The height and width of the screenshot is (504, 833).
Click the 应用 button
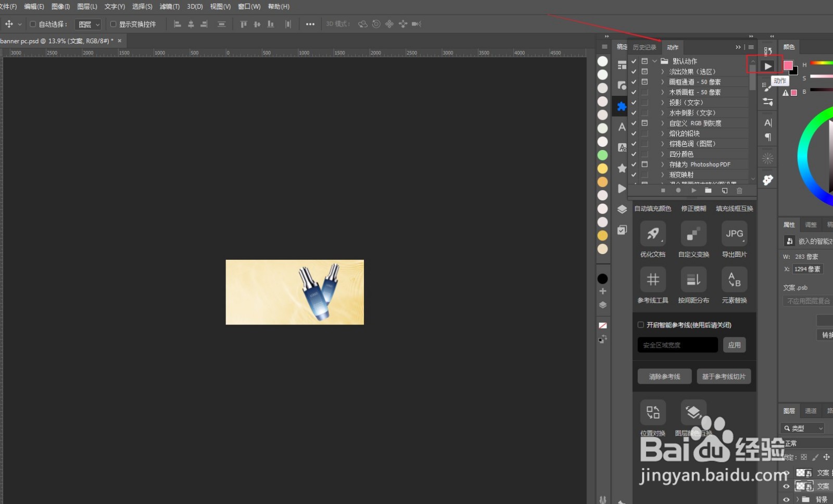pyautogui.click(x=734, y=345)
